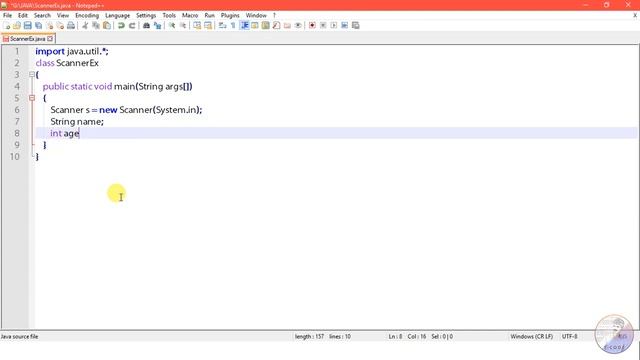Open the Window menu
This screenshot has width=640, height=360.
click(x=256, y=15)
